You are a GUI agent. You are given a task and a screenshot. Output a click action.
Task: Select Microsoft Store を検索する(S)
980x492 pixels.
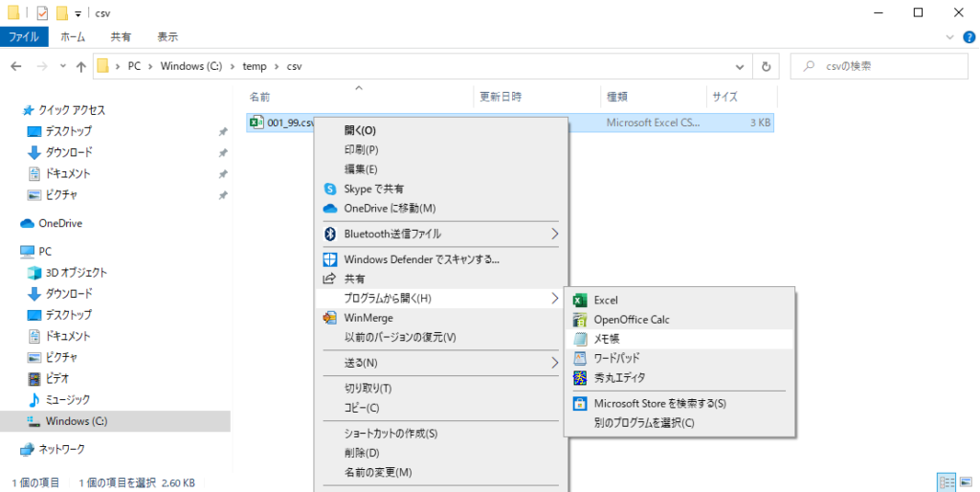click(679, 403)
